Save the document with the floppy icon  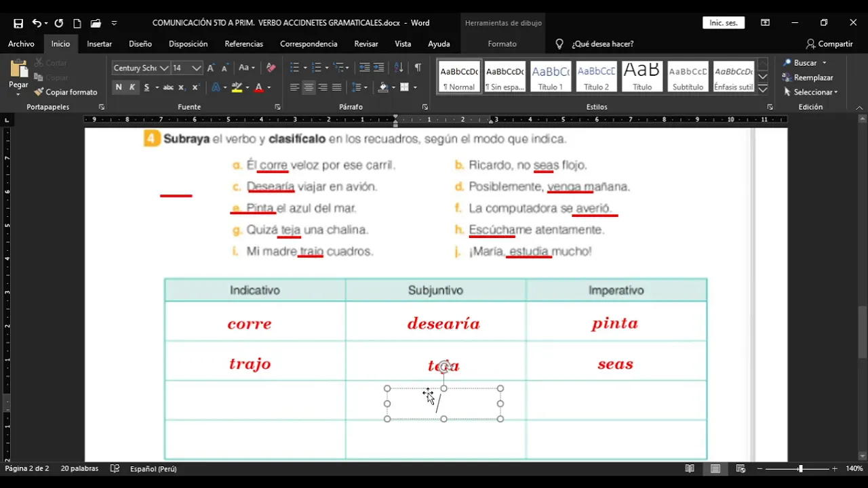(x=18, y=23)
